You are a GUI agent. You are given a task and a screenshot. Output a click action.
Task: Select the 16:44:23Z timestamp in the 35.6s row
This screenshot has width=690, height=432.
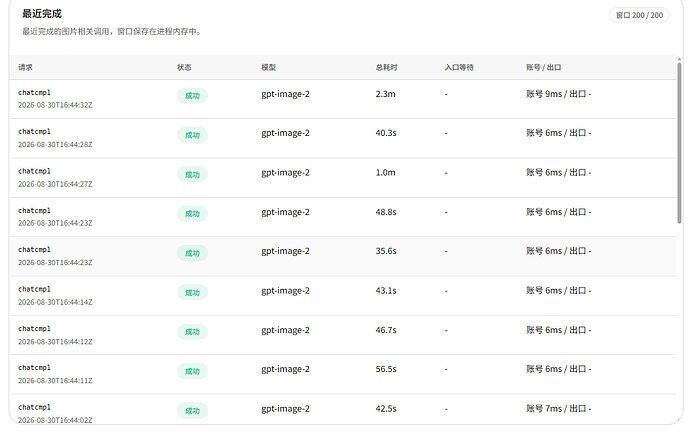click(x=55, y=263)
